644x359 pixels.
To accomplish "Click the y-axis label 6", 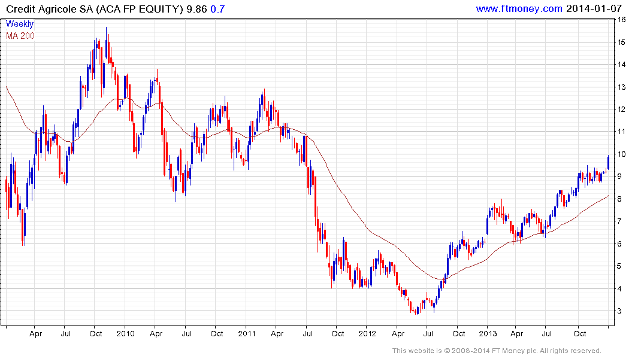I will [619, 244].
